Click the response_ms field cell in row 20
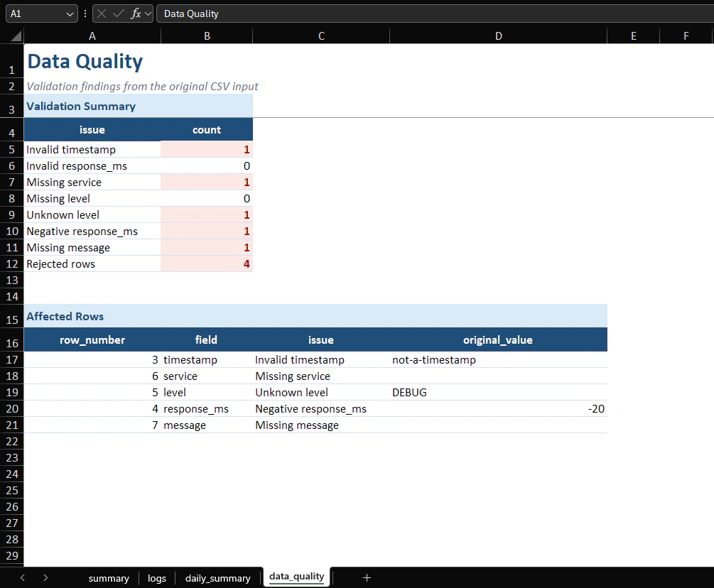 207,408
